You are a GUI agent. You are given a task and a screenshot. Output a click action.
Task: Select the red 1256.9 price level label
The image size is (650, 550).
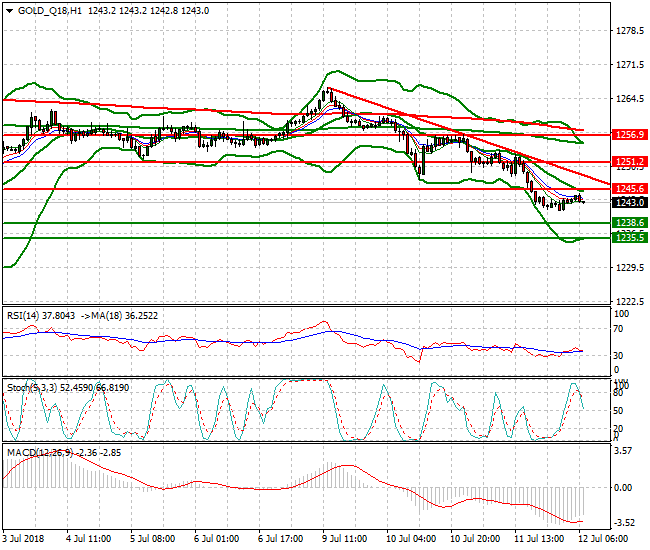click(630, 135)
